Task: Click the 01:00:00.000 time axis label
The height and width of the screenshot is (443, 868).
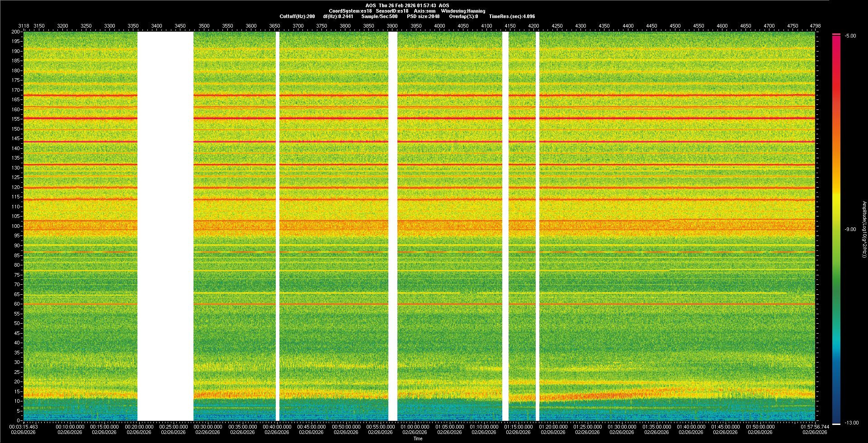Action: coord(415,427)
